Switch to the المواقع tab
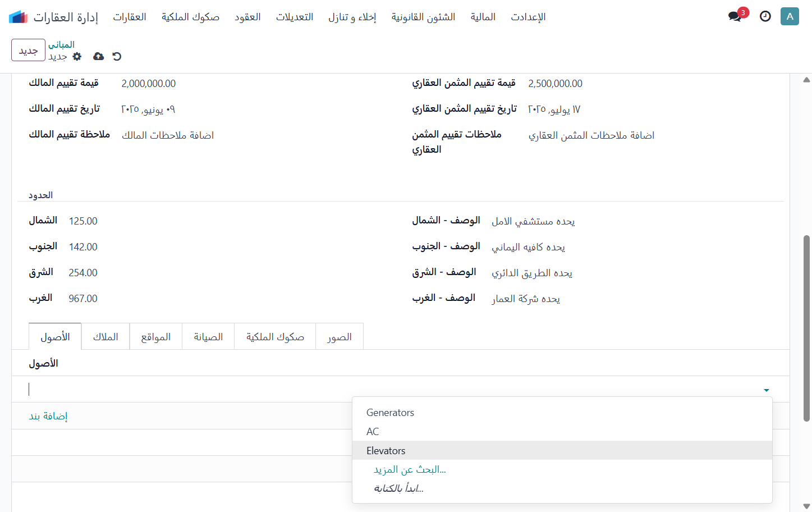Viewport: 812px width, 512px height. point(156,337)
